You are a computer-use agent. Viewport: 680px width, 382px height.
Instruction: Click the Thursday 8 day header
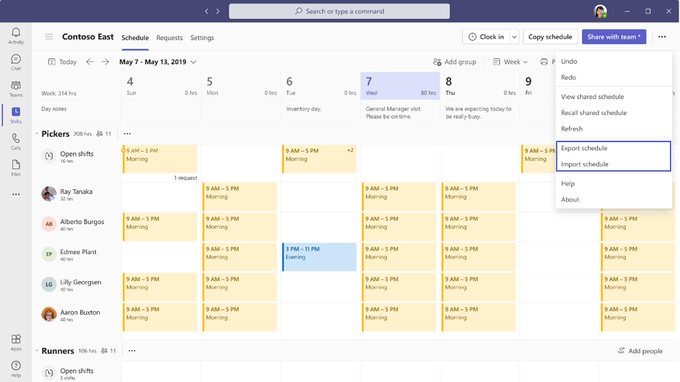480,86
